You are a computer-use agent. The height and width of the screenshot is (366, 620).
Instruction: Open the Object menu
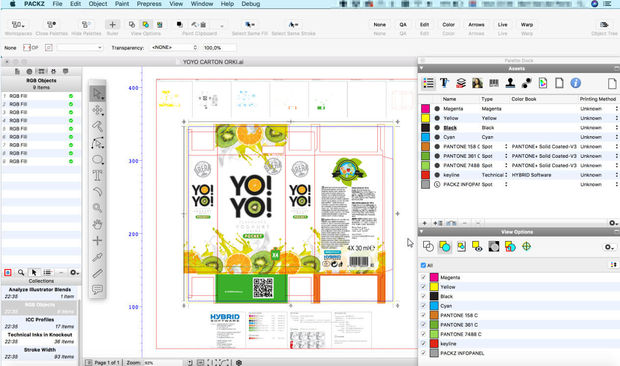[x=98, y=4]
